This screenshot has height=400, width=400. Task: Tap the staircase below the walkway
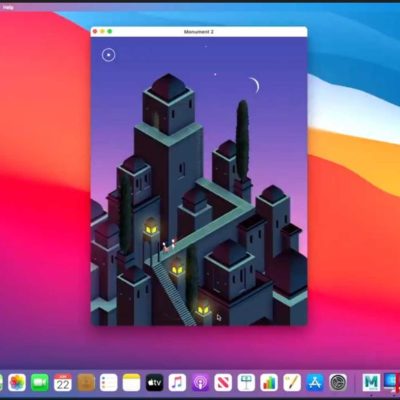tap(173, 293)
